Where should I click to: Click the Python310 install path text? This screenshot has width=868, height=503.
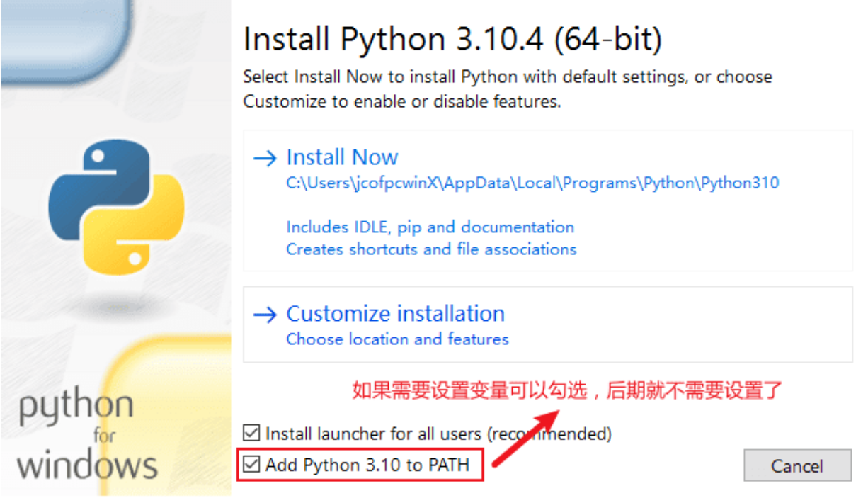[532, 183]
